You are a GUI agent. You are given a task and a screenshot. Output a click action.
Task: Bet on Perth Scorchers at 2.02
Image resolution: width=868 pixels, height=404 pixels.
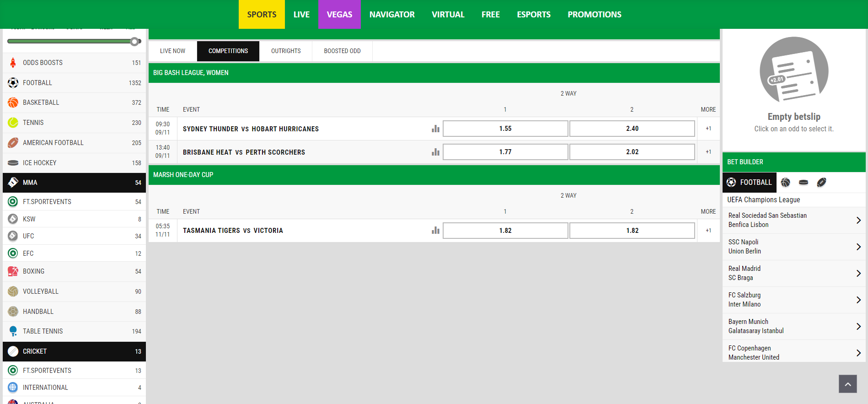[632, 152]
